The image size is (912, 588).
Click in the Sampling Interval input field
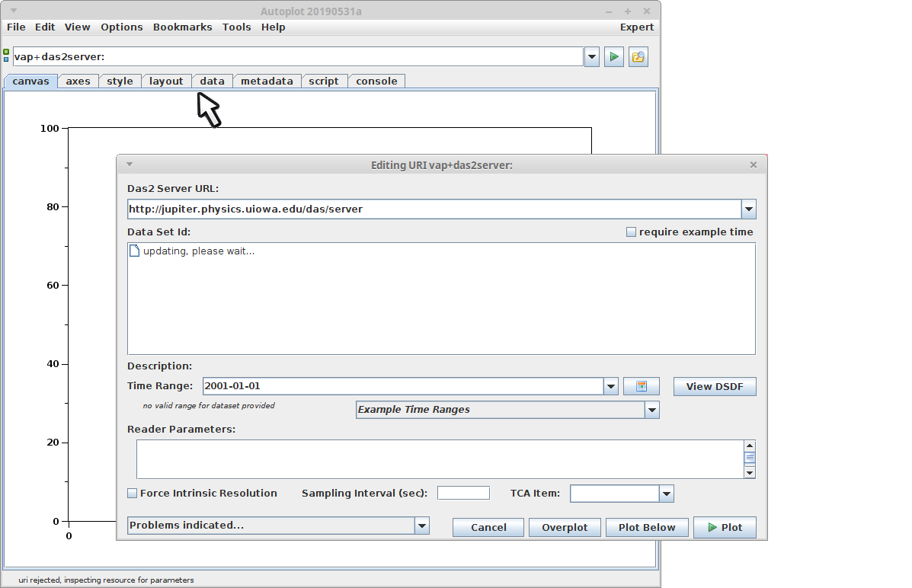click(x=463, y=494)
